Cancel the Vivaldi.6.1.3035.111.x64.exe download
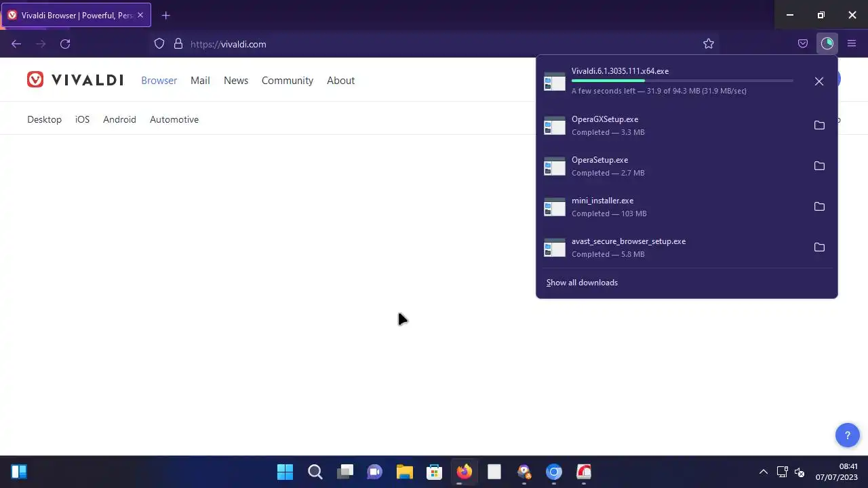 pyautogui.click(x=819, y=81)
